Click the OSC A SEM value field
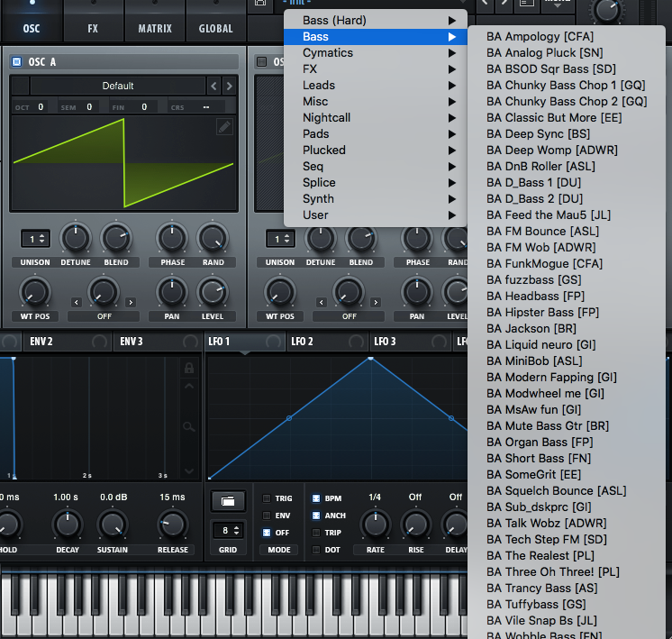Viewport: 672px width, 639px height. point(89,106)
